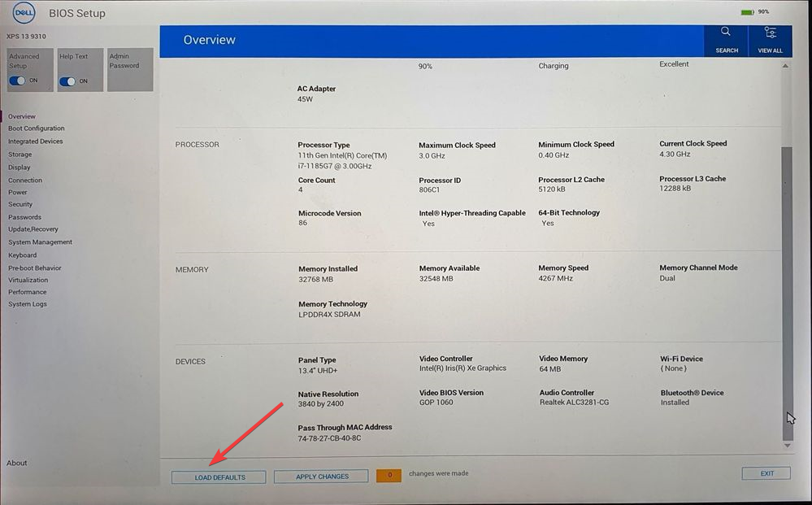The height and width of the screenshot is (505, 812).
Task: Click the '32768 MB' memory installed value
Action: click(x=316, y=280)
